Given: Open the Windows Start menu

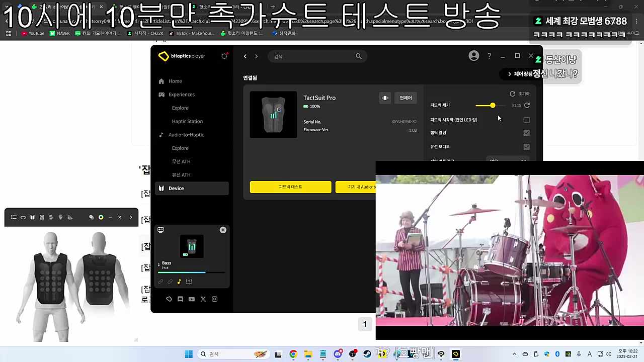Looking at the screenshot, I should [189, 354].
